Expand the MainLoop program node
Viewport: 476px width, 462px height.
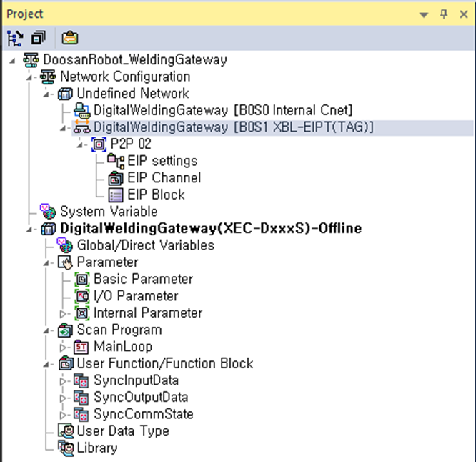[x=64, y=347]
